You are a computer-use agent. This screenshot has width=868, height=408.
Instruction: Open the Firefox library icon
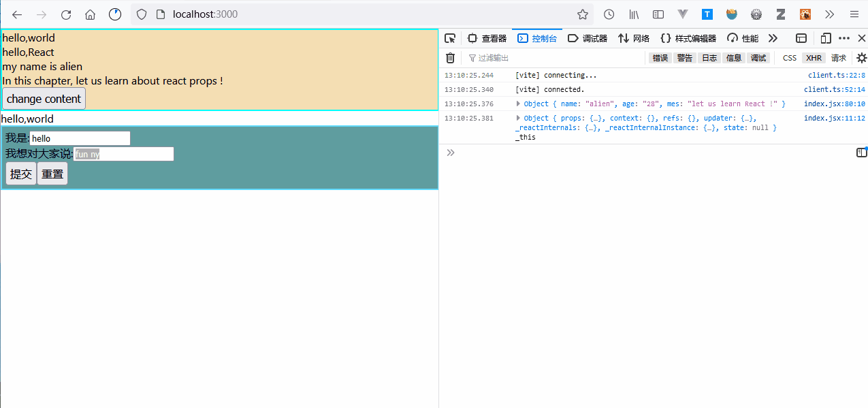click(634, 14)
